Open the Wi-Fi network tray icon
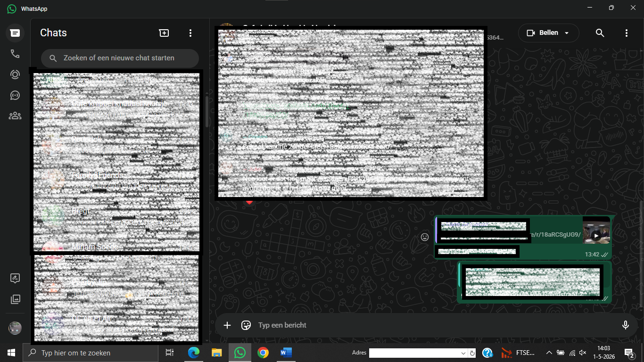 coord(572,353)
